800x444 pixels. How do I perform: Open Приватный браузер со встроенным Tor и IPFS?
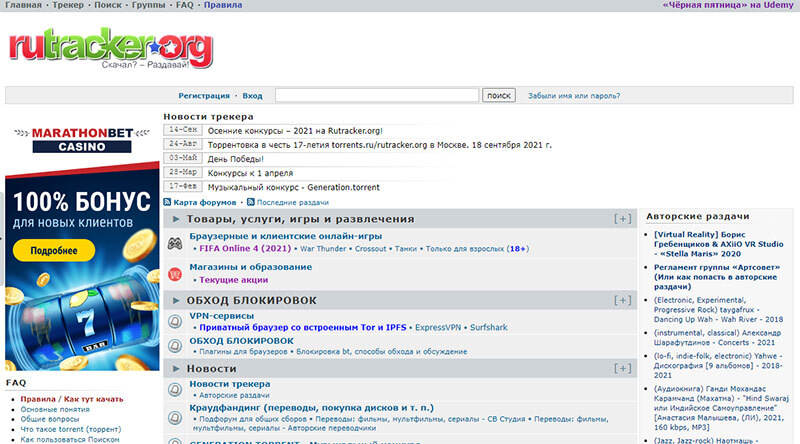click(303, 328)
